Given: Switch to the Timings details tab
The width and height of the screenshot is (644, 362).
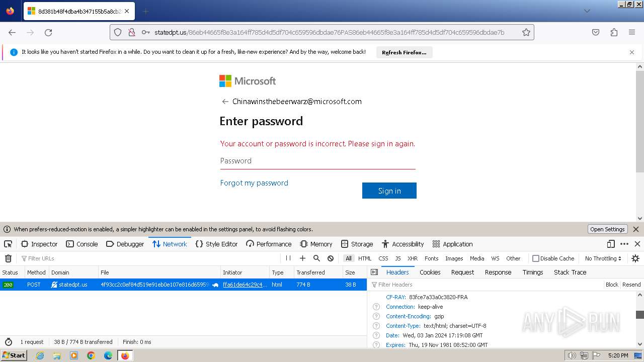Looking at the screenshot, I should (533, 272).
